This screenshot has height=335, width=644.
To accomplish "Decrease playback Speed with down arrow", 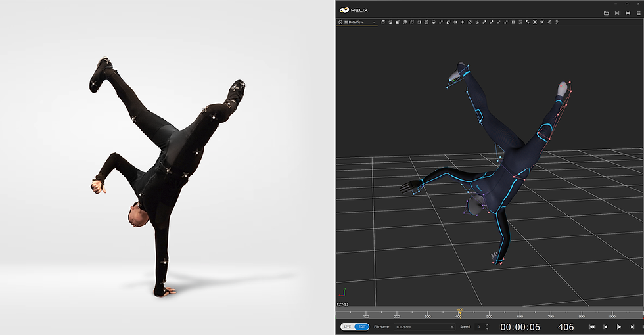I will click(x=487, y=329).
